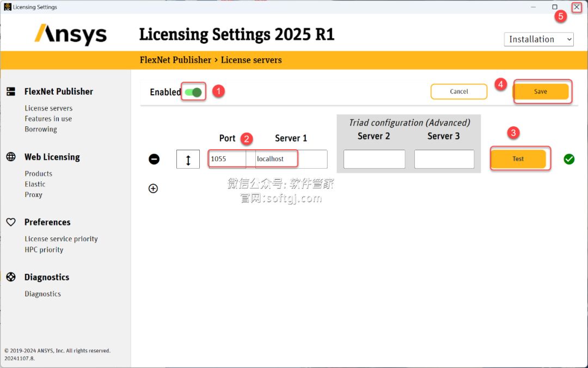588x368 pixels.
Task: Select the Web Licensing section heading
Action: point(52,157)
